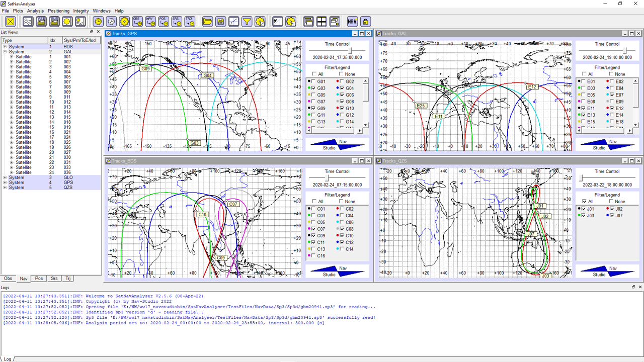This screenshot has height=362, width=644.
Task: Click the padlock icon in toolbar
Action: 365,21
